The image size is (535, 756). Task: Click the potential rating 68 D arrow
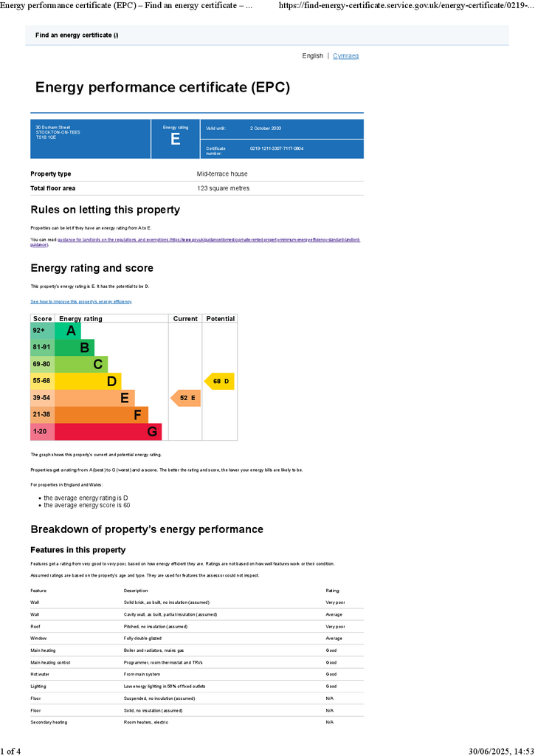click(219, 381)
